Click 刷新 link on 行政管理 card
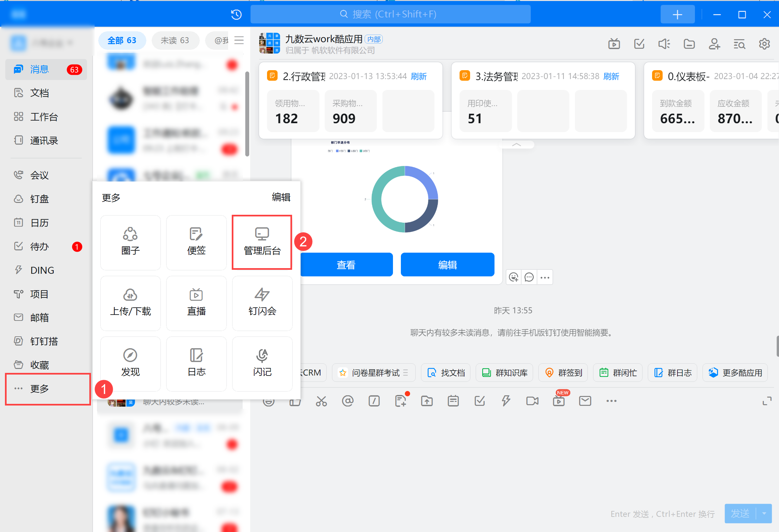This screenshot has height=532, width=779. coord(418,76)
